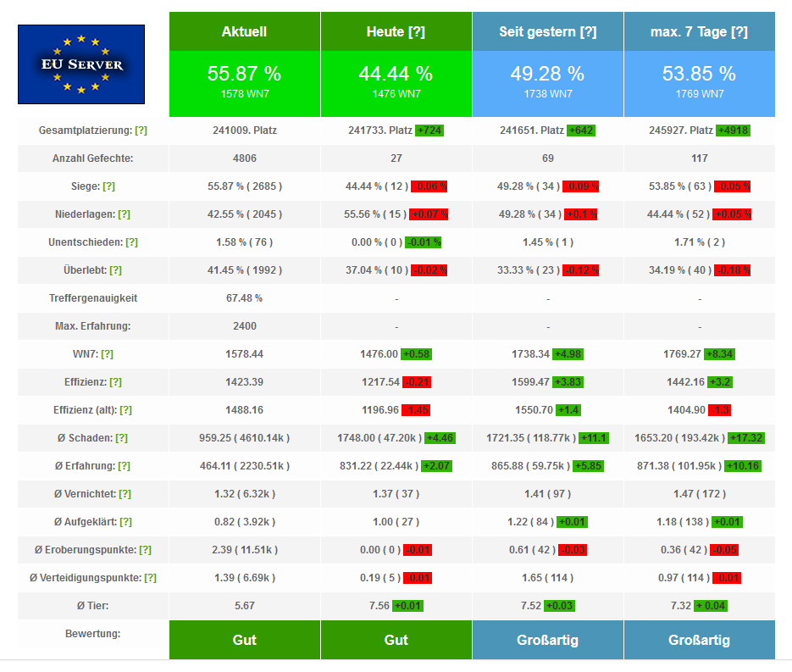The image size is (792, 672).
Task: Click the +642 ranking change badge
Action: click(581, 131)
